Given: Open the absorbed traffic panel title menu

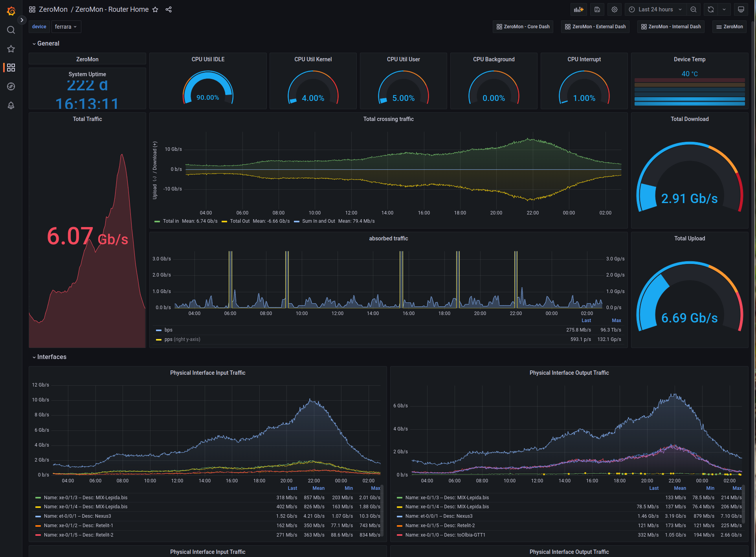Looking at the screenshot, I should [x=389, y=238].
